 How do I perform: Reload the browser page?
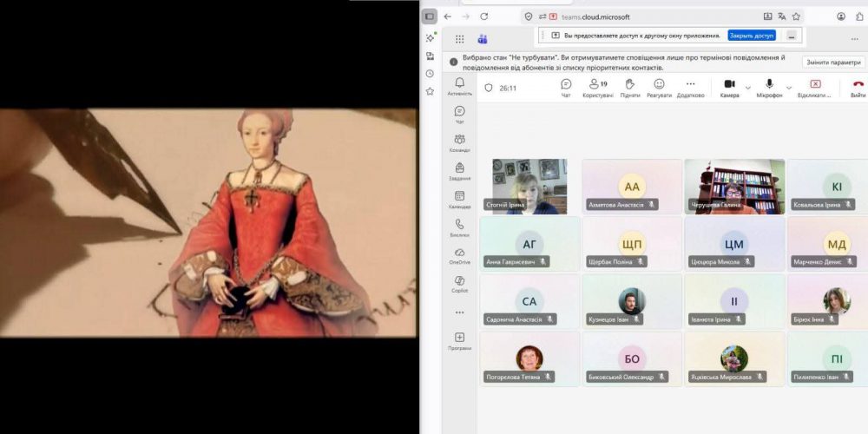[x=483, y=16]
